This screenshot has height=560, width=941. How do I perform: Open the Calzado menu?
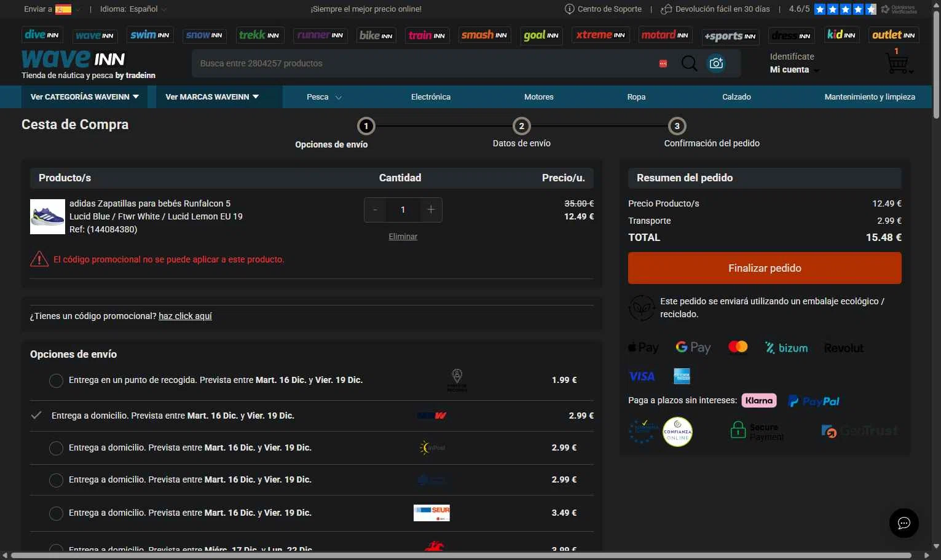(x=736, y=97)
